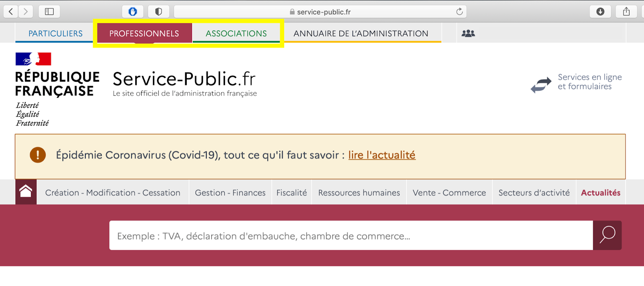Open the Actualités menu item
The width and height of the screenshot is (644, 286).
[x=601, y=193]
